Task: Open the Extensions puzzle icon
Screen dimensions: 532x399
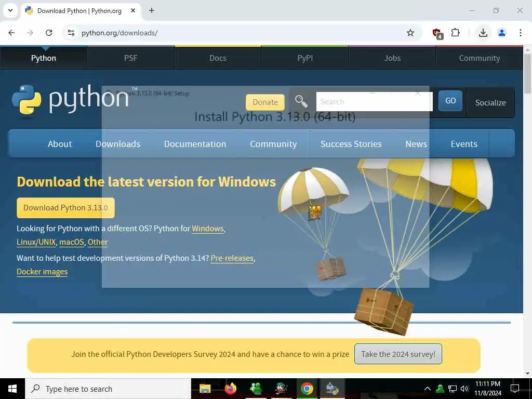Action: (x=455, y=33)
